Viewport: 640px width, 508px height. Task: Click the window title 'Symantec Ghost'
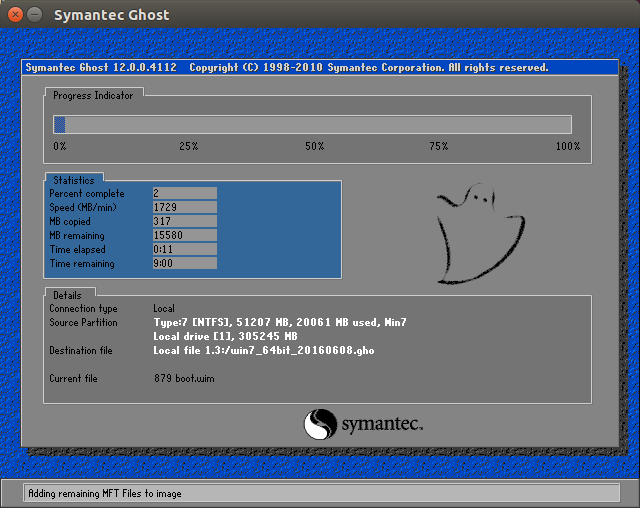pyautogui.click(x=112, y=15)
